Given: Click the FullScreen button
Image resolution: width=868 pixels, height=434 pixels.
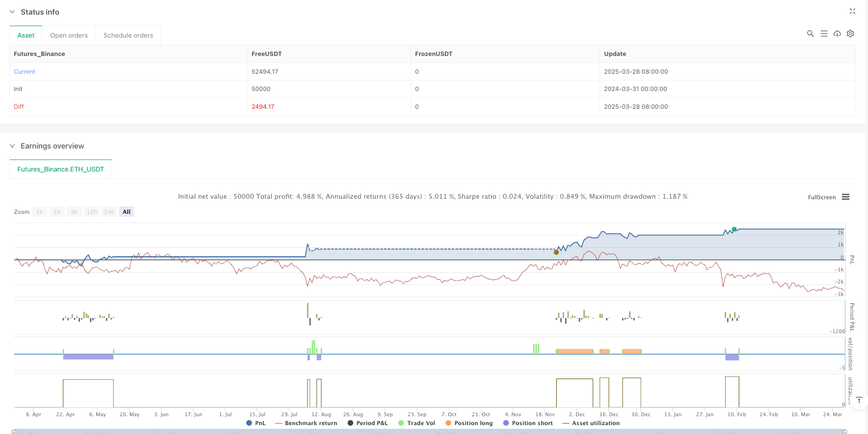Looking at the screenshot, I should point(821,197).
